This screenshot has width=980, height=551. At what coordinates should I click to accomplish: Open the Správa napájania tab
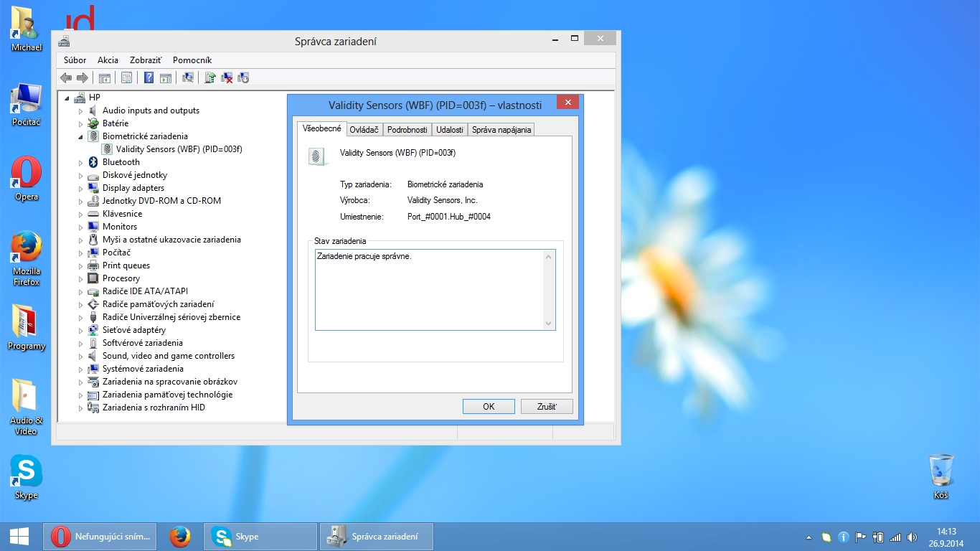click(501, 130)
